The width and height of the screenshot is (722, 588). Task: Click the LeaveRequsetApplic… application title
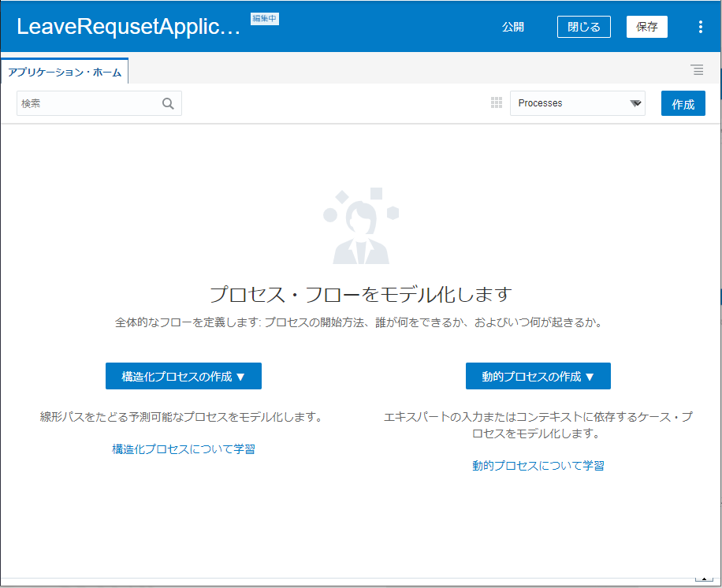pyautogui.click(x=128, y=27)
